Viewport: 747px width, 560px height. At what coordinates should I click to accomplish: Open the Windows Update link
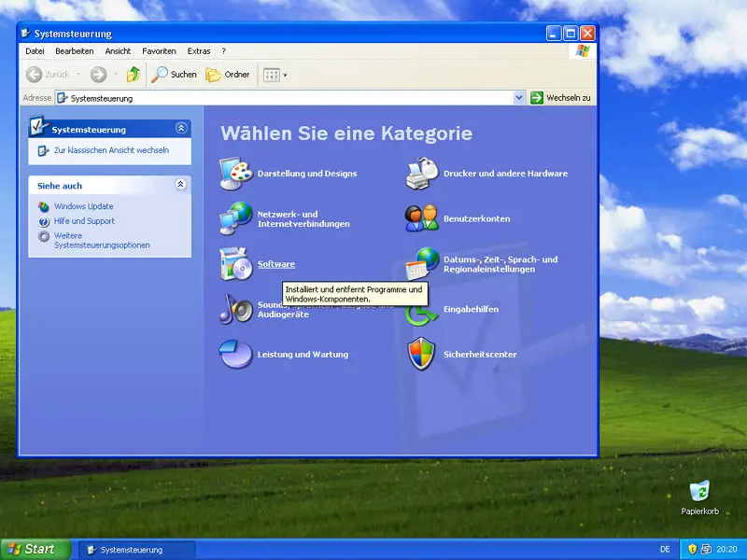[x=83, y=206]
